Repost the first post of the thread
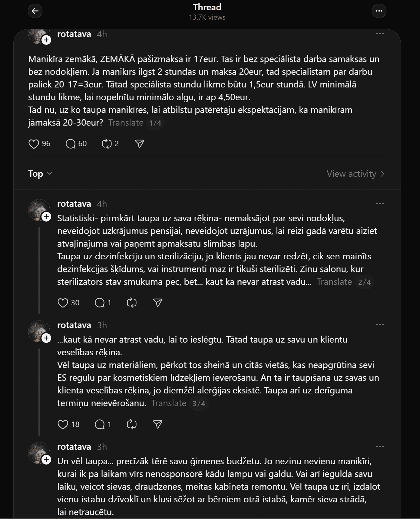 [x=107, y=144]
